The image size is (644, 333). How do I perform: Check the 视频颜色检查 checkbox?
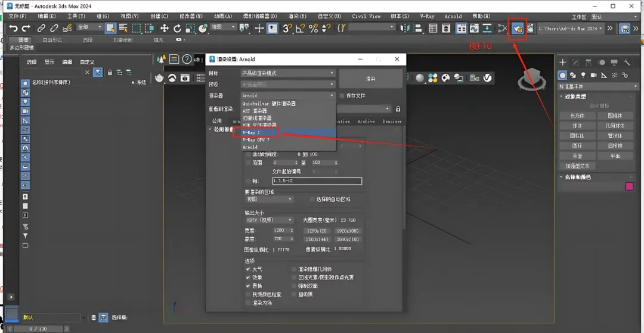(247, 294)
